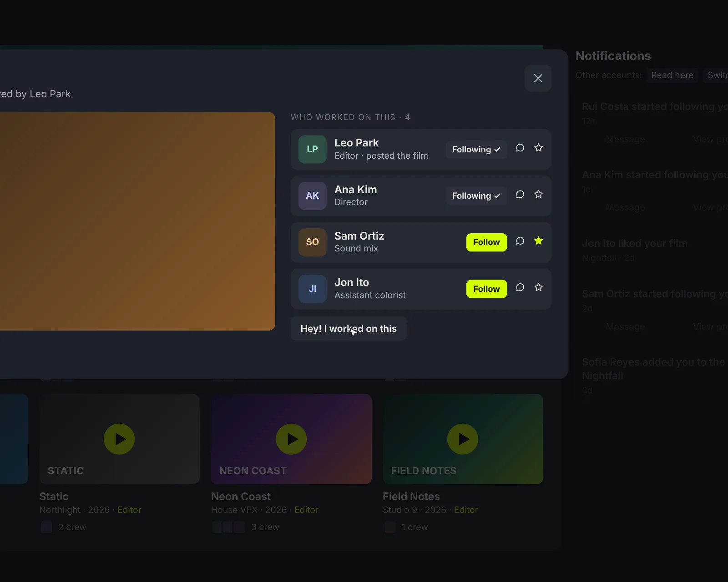Message Jon Ito with bubble icon

coord(520,287)
